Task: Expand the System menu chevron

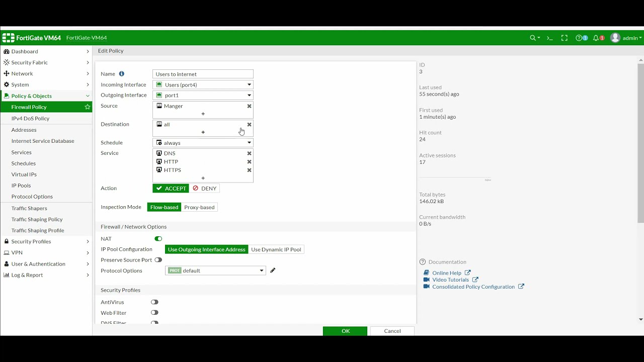Action: point(88,84)
